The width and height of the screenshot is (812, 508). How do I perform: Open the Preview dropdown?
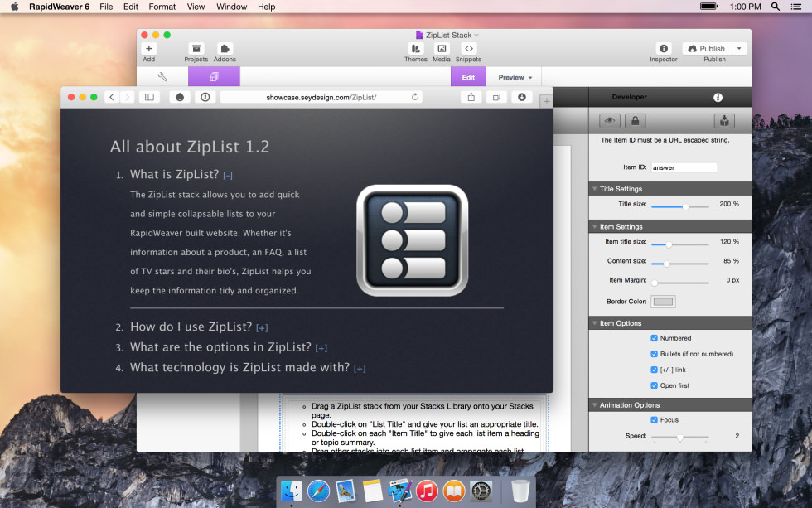click(x=515, y=77)
